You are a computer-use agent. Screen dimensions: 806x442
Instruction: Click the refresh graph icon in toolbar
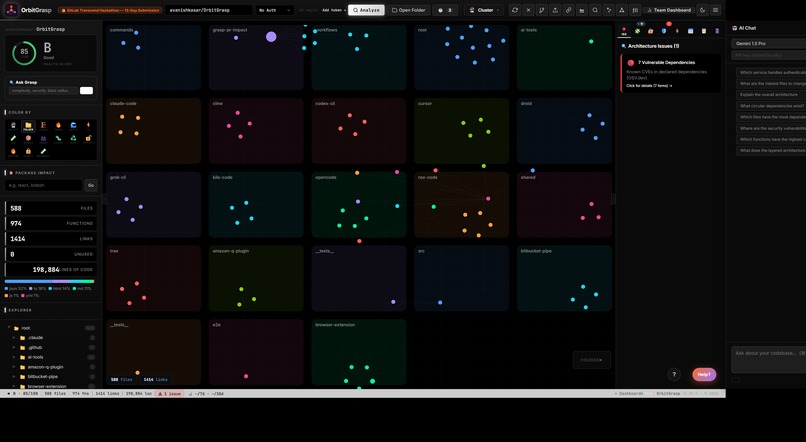(x=515, y=10)
